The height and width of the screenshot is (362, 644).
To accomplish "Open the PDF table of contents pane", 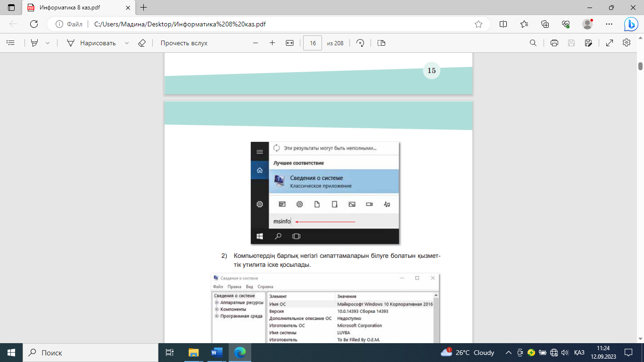I will 10,43.
